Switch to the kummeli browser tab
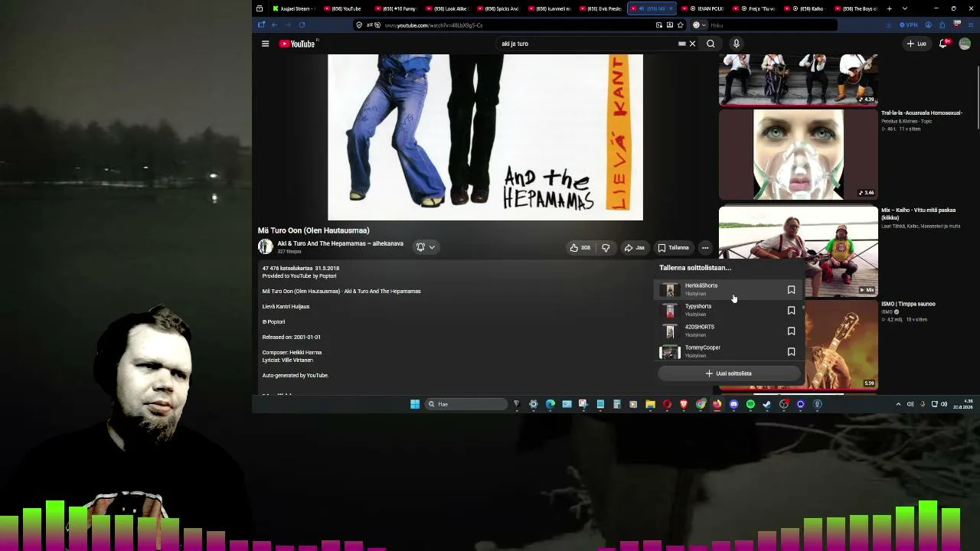This screenshot has height=551, width=980. 550,8
